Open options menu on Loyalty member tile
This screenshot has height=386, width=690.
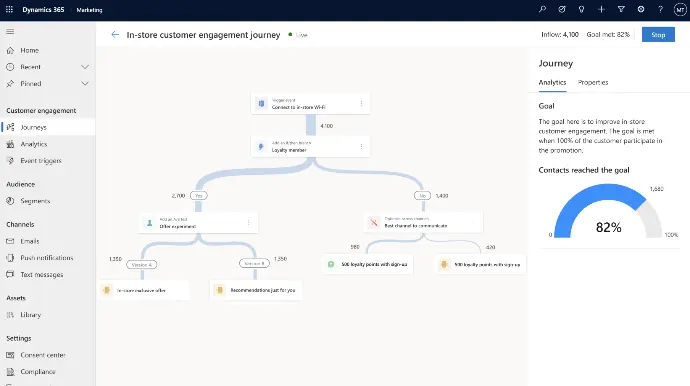pyautogui.click(x=361, y=147)
